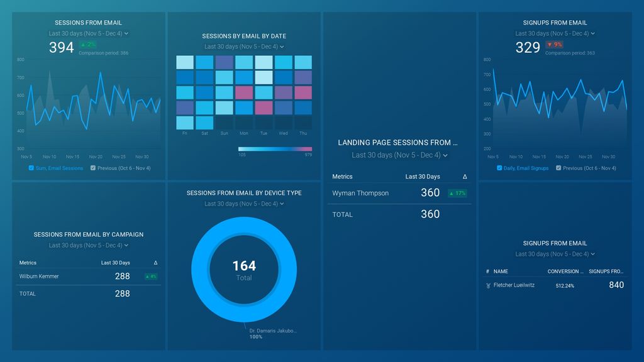Open date range dropdown of top Signups From Email chart

pos(555,33)
